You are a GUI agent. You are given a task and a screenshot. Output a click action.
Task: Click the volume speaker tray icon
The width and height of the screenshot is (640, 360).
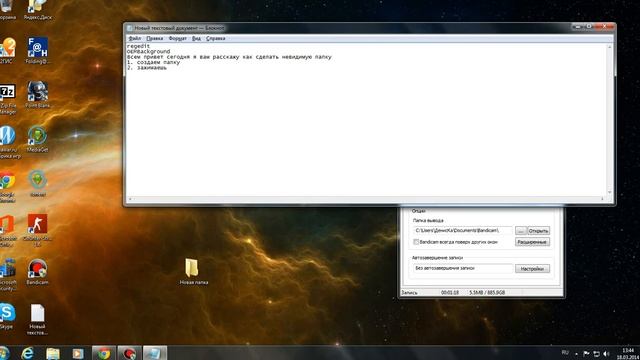point(606,353)
